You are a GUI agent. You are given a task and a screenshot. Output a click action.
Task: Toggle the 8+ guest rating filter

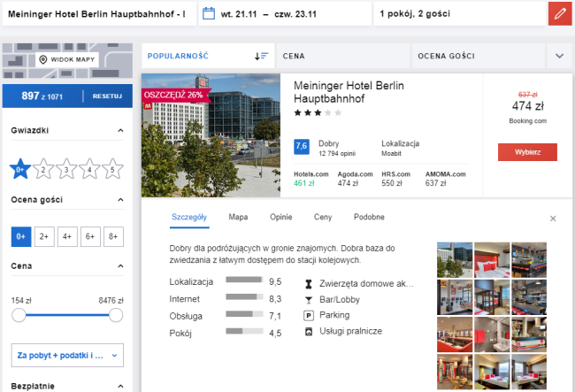pyautogui.click(x=112, y=236)
